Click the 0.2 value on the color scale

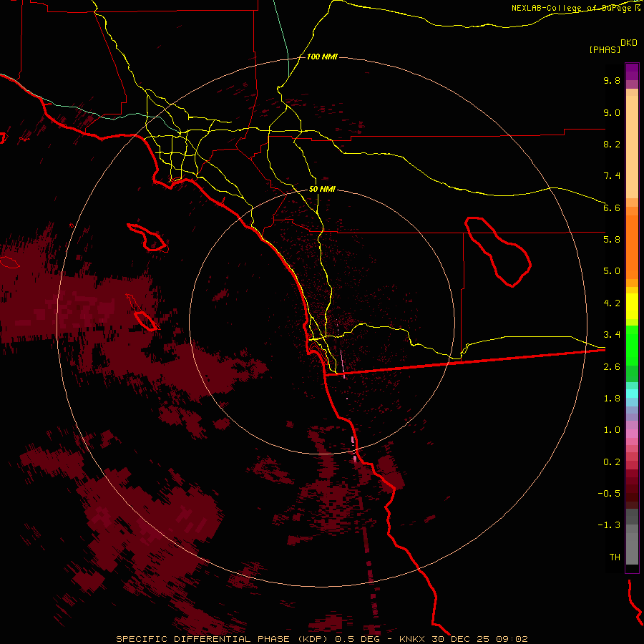(x=612, y=462)
